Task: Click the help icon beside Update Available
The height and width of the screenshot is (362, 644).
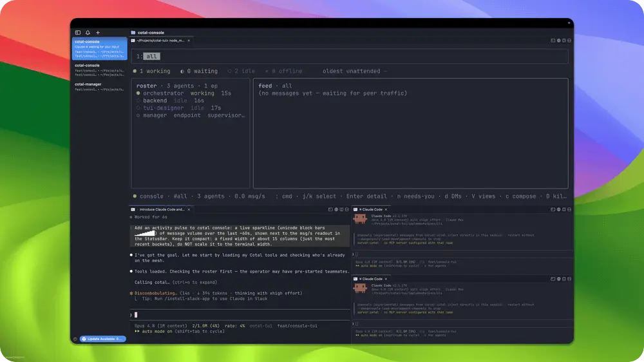Action: point(75,339)
